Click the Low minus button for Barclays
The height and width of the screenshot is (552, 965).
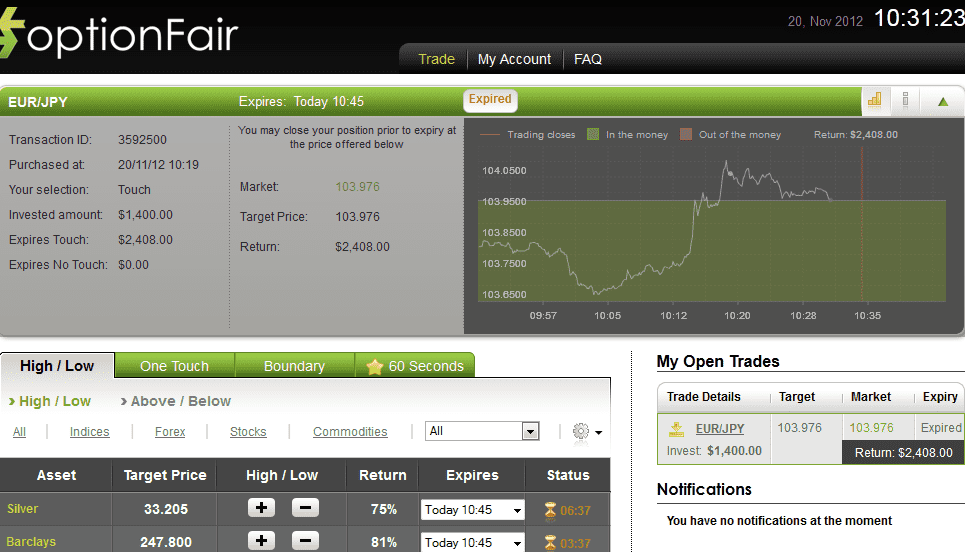click(x=305, y=540)
